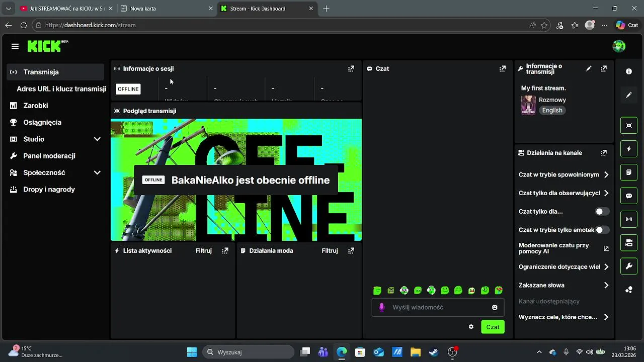Toggle the wrench icon in right rail
644x362 pixels.
pos(629,266)
